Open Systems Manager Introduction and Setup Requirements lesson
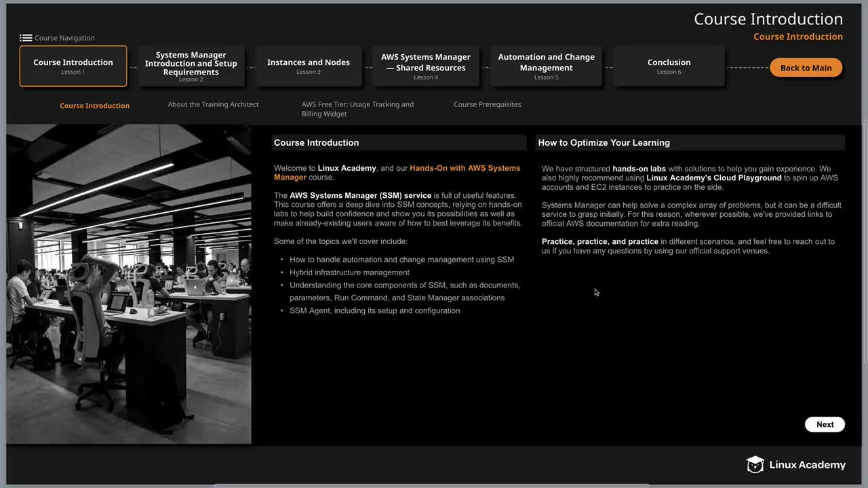 (x=191, y=66)
